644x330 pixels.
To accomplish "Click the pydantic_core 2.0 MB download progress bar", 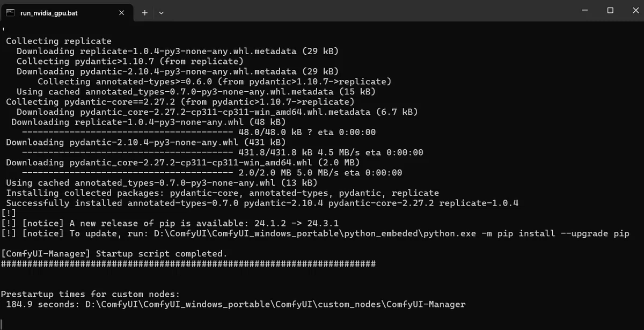I will [x=127, y=173].
